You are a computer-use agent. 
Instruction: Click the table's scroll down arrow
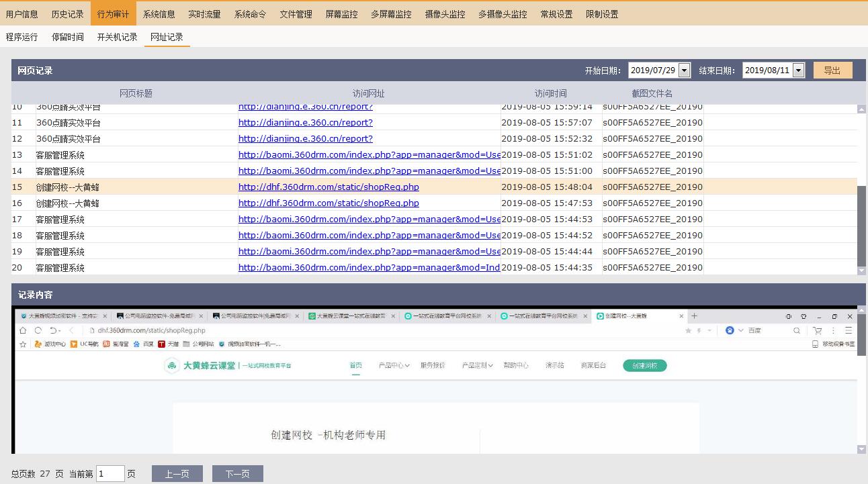[862, 271]
